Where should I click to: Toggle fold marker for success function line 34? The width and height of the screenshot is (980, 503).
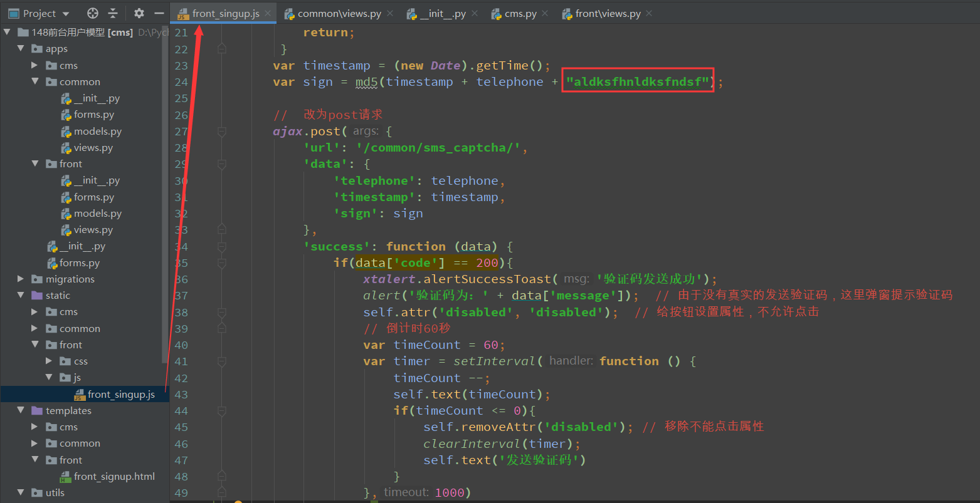coord(221,246)
